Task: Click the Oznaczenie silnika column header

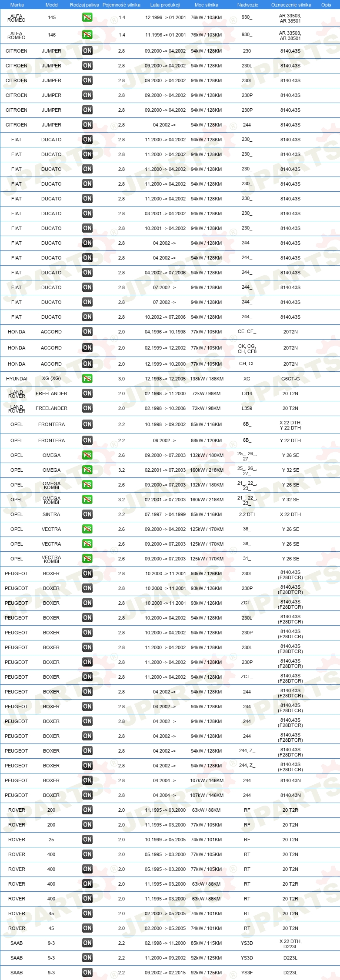Action: pos(291,5)
